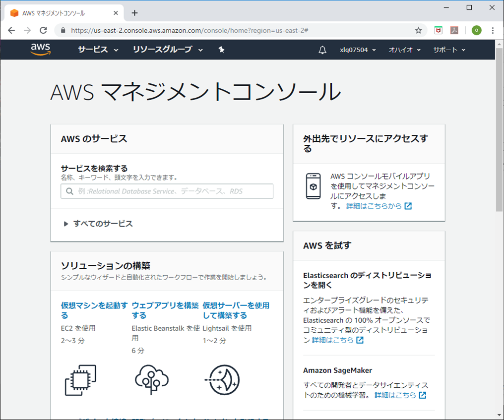
Task: Open 仮想マシンを起動する link
Action: coord(94,310)
